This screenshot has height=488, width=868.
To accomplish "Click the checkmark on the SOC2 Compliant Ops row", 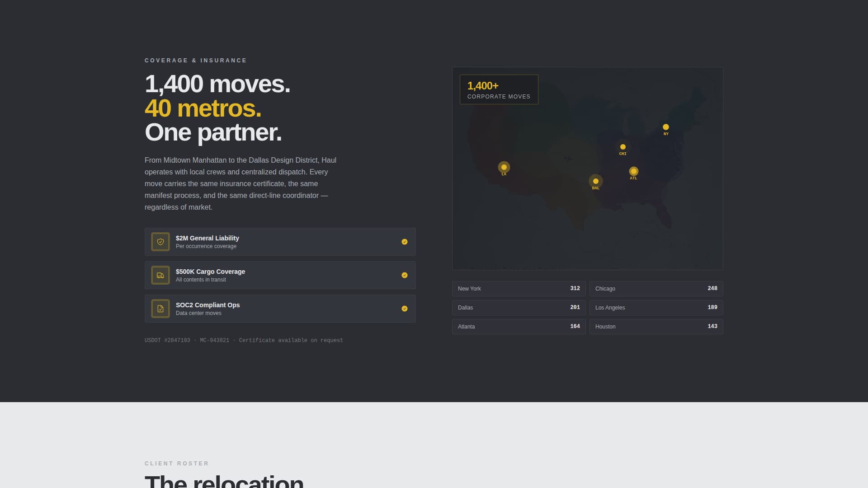I will [x=405, y=309].
